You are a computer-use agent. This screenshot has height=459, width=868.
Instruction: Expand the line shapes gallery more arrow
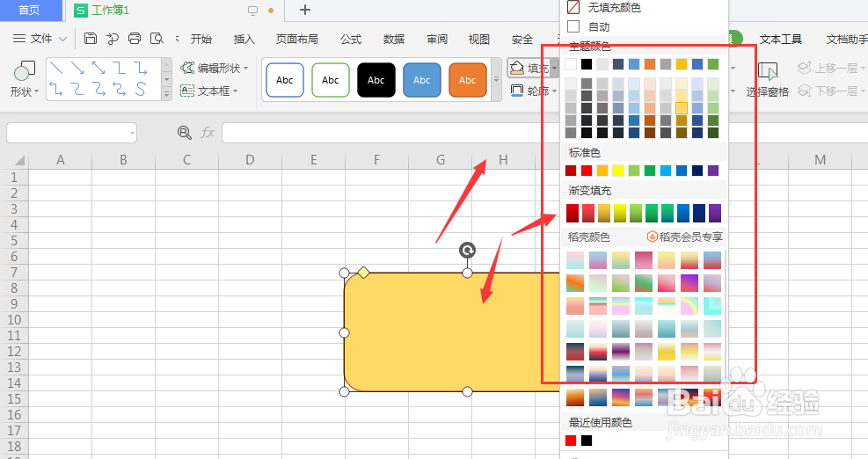coord(166,95)
